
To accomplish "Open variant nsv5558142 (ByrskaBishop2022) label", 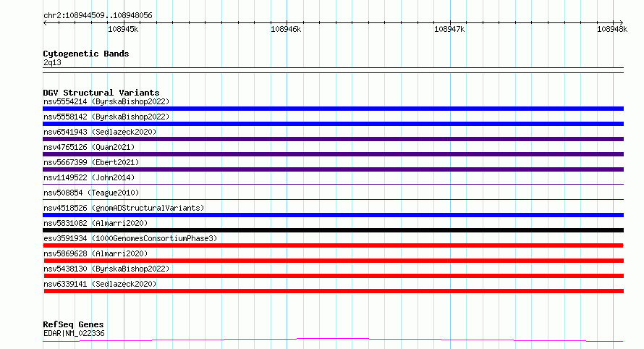I will coord(106,117).
